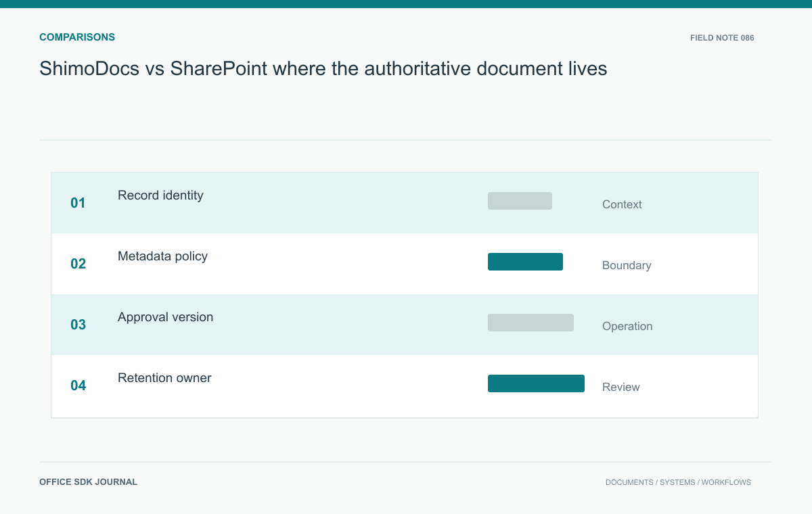Click the teal bar beside Boundary
Viewport: 812px width, 514px height.
click(525, 262)
